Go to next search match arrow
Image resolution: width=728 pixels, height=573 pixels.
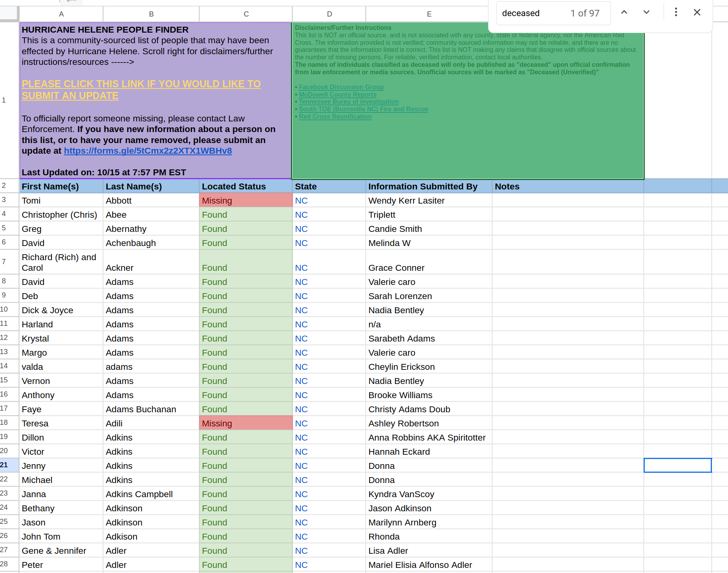click(x=646, y=13)
